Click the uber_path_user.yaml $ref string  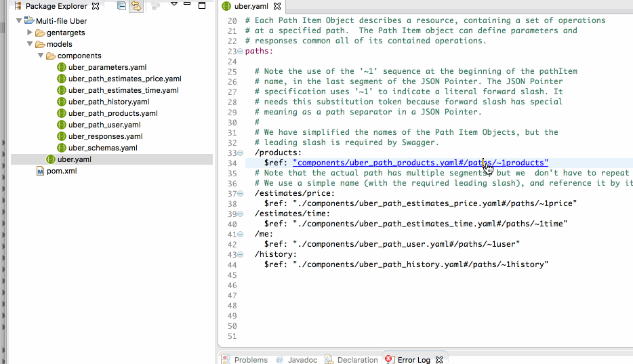pyautogui.click(x=407, y=244)
